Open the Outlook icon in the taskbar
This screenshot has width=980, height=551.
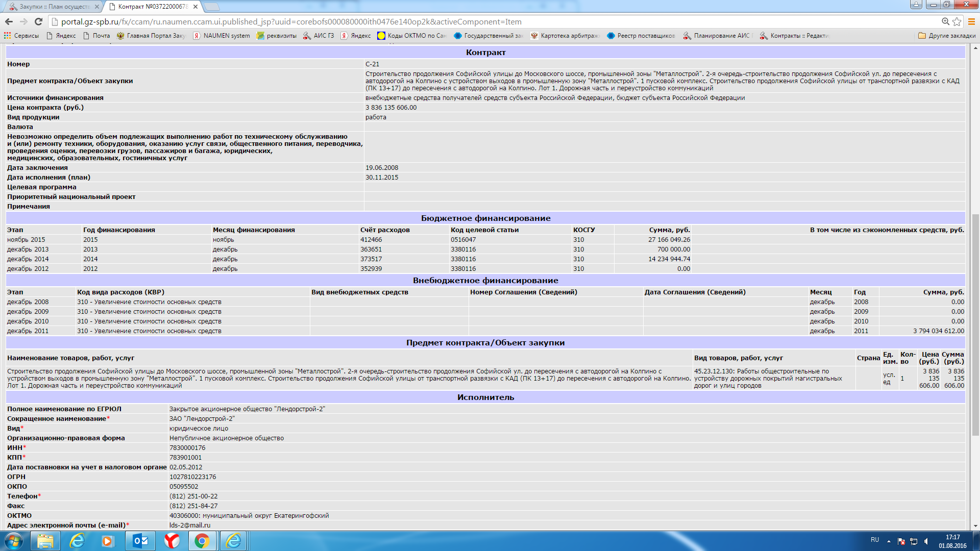tap(140, 541)
